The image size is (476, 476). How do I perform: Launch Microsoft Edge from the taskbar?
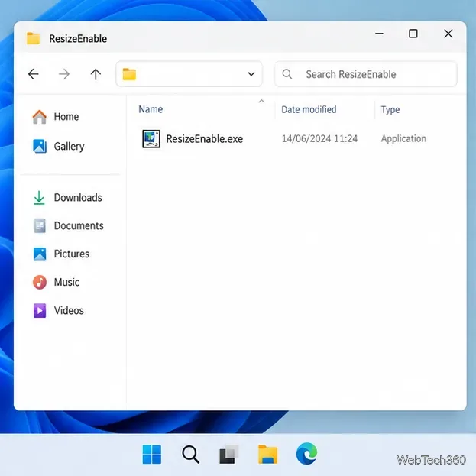point(306,454)
